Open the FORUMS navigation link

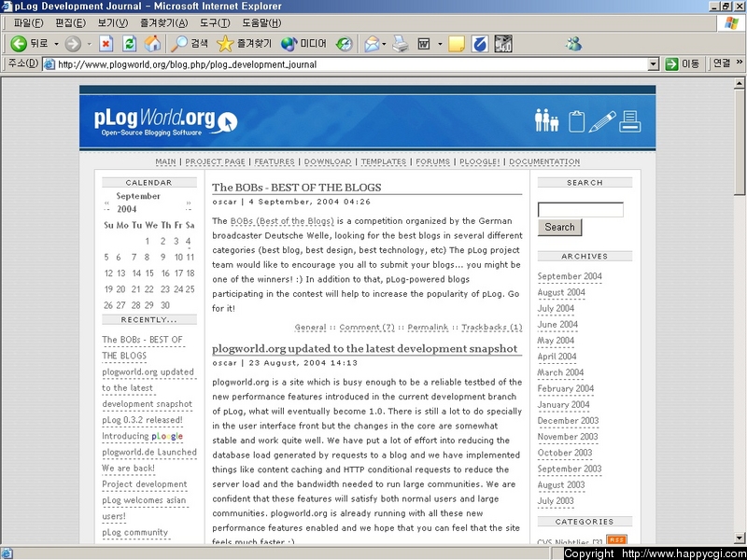point(432,161)
